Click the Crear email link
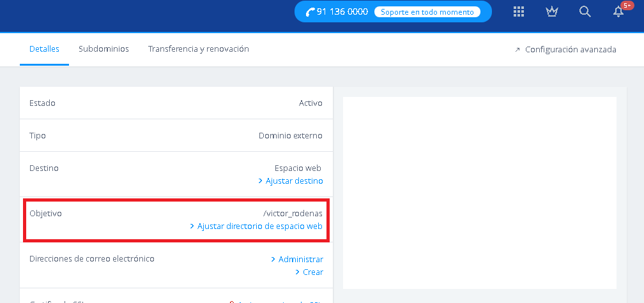Viewport: 644px width, 303px height. tap(313, 272)
